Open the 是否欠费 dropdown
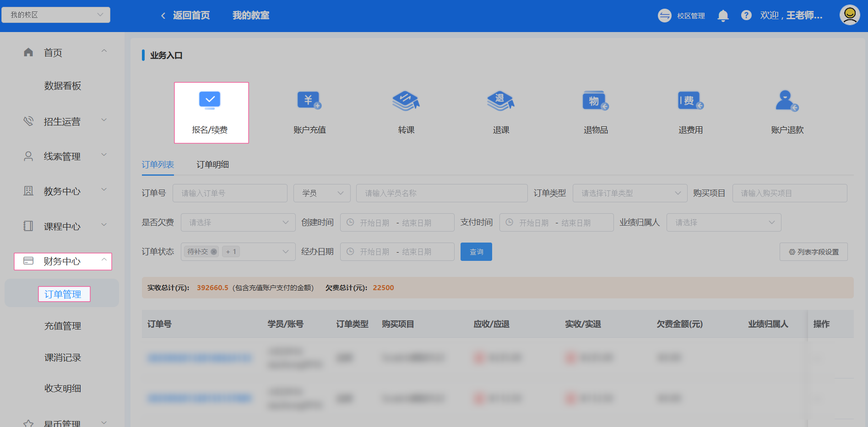The image size is (868, 427). 238,222
